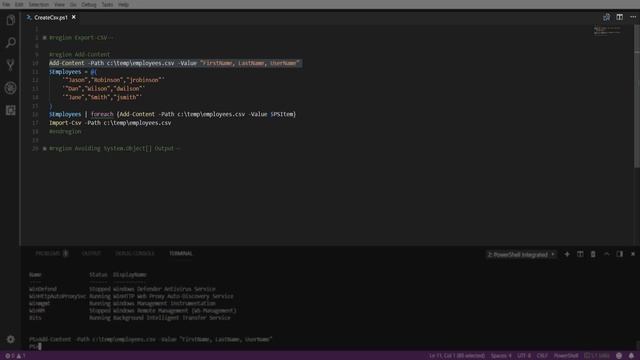Open notifications bell in status bar
640x360 pixels.
click(x=631, y=356)
